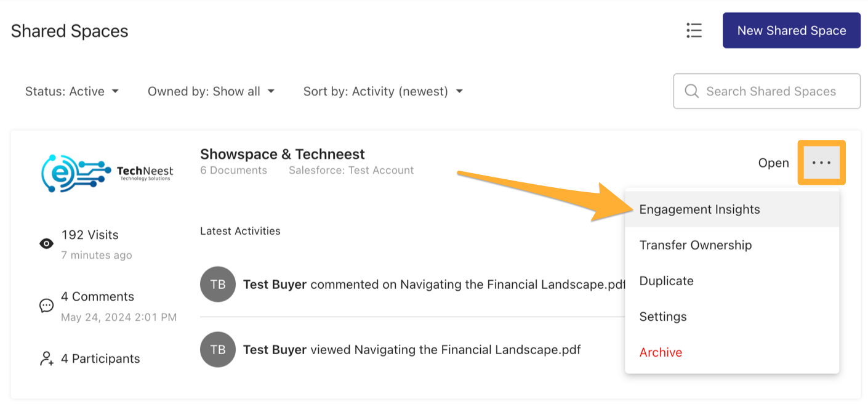
Task: Click the comments speech bubble icon
Action: coord(46,306)
